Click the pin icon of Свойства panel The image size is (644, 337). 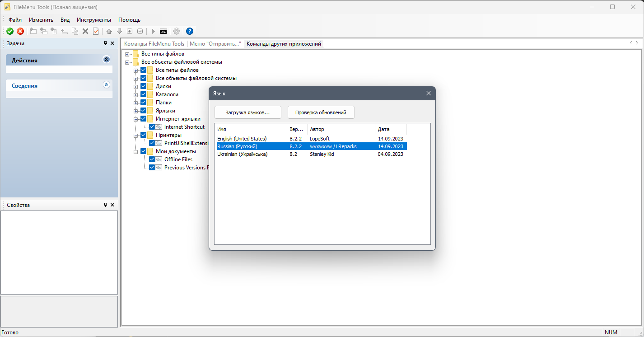(106, 205)
